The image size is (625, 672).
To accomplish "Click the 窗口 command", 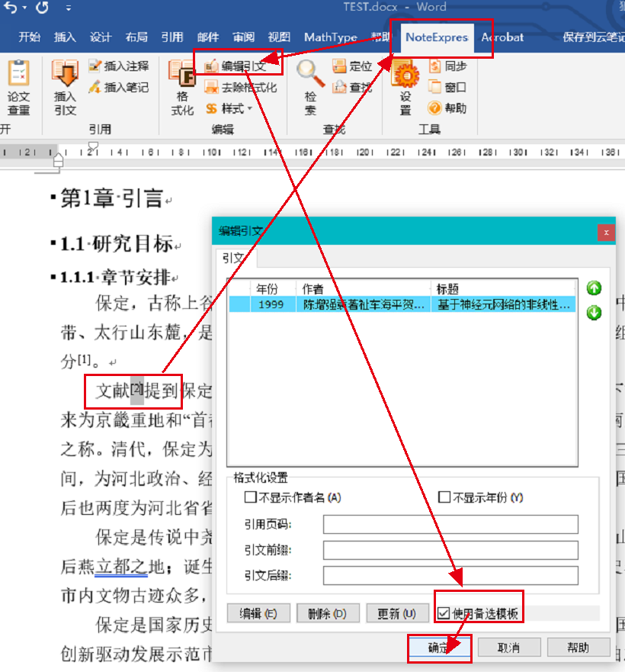I will 447,88.
